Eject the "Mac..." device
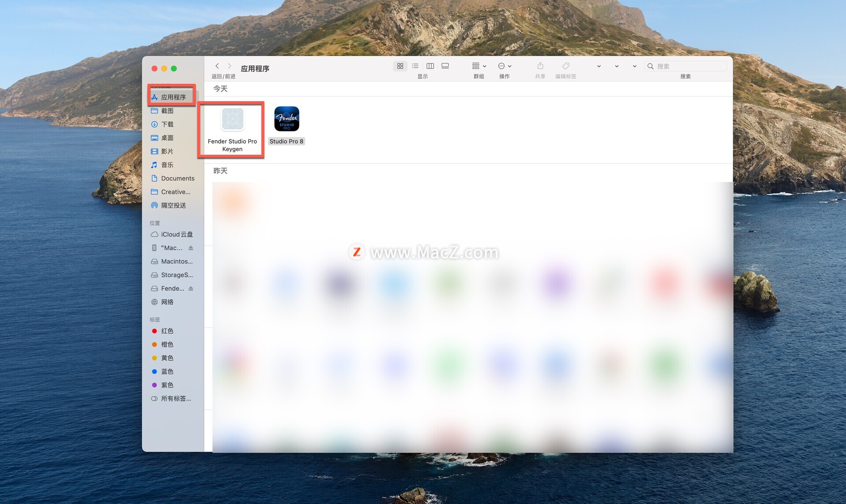 point(191,248)
